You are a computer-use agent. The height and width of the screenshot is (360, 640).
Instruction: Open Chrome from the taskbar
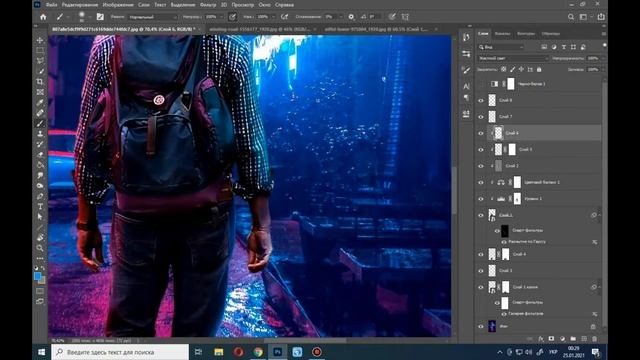coord(258,352)
